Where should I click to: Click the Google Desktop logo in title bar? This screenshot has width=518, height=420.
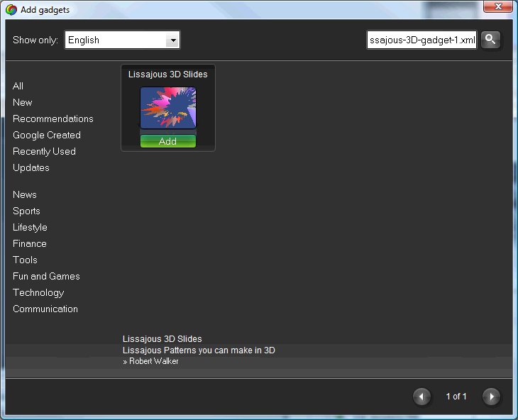click(x=11, y=10)
